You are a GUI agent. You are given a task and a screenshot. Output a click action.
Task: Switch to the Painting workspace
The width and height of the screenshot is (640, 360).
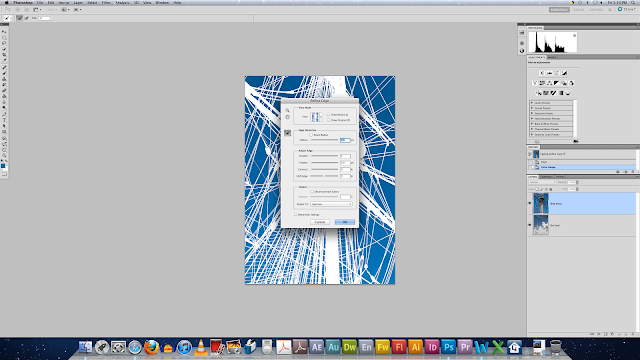point(596,9)
